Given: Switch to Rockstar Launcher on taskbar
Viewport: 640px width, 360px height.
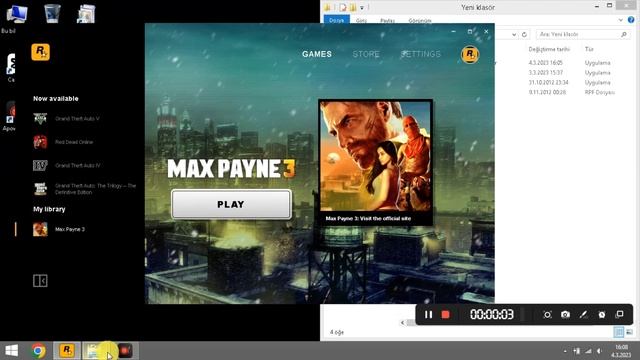Looking at the screenshot, I should tap(67, 351).
